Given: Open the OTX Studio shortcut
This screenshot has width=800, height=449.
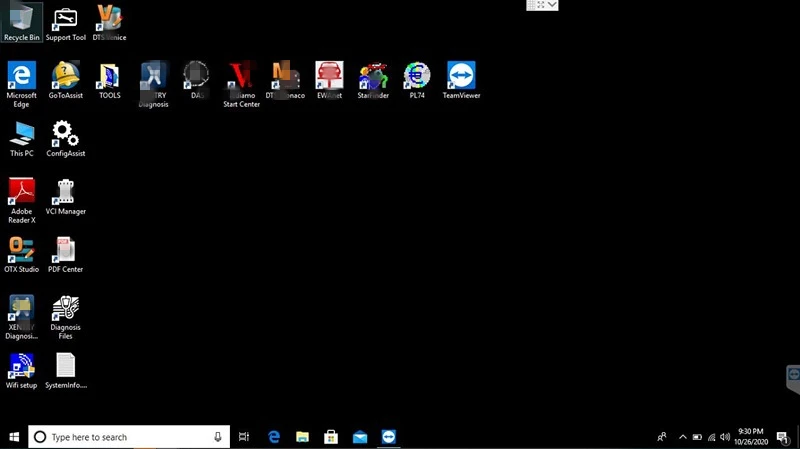Looking at the screenshot, I should [21, 255].
